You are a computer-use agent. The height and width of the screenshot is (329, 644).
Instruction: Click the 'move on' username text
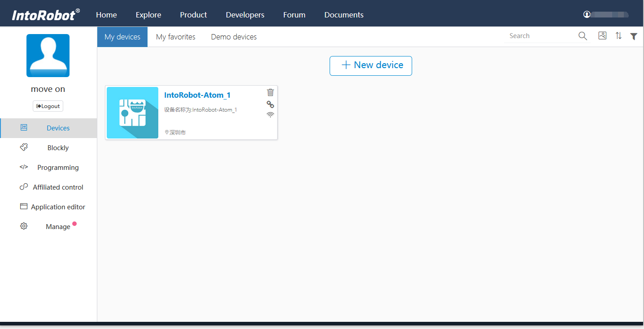click(48, 89)
